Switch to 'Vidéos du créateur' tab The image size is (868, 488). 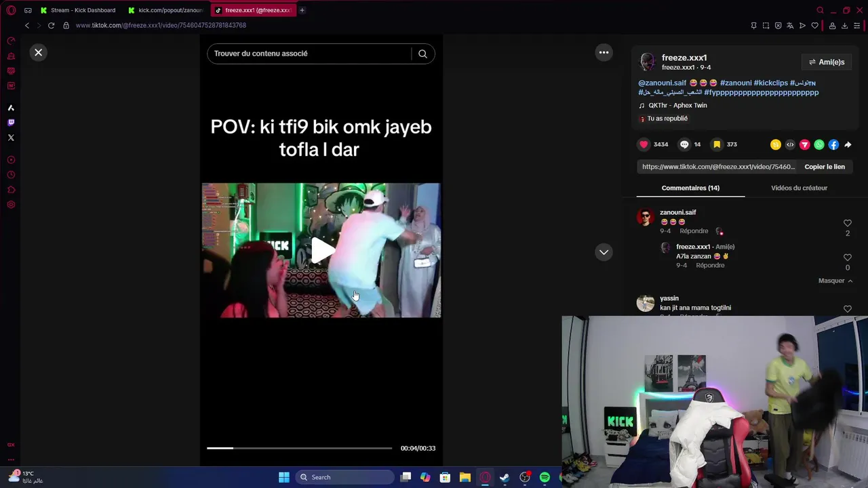point(799,188)
